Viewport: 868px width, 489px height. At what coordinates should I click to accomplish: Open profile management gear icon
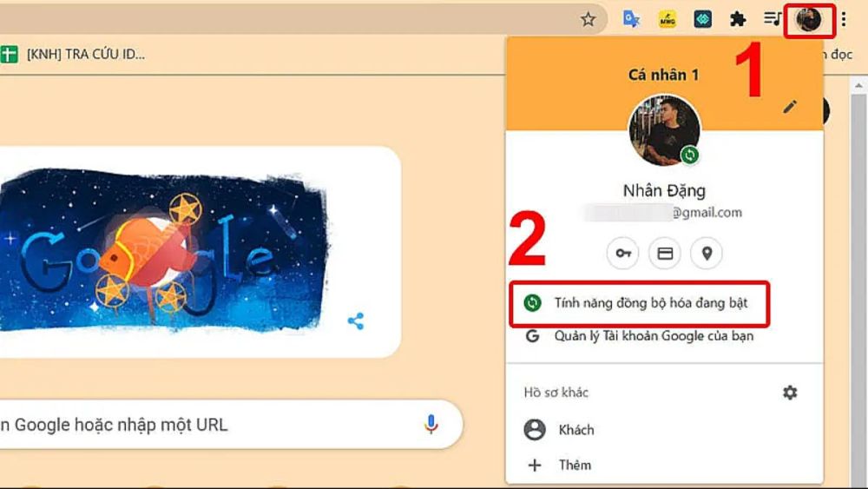click(x=790, y=393)
